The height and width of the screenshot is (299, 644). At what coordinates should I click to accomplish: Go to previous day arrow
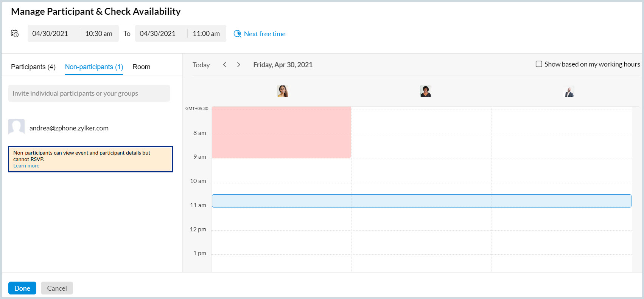click(x=225, y=65)
